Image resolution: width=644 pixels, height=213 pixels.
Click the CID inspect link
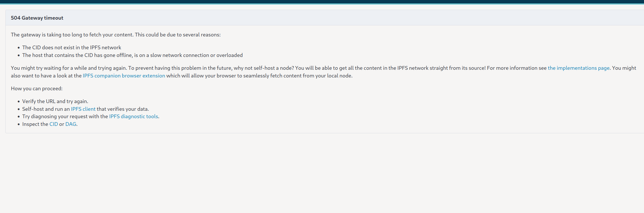pyautogui.click(x=54, y=124)
